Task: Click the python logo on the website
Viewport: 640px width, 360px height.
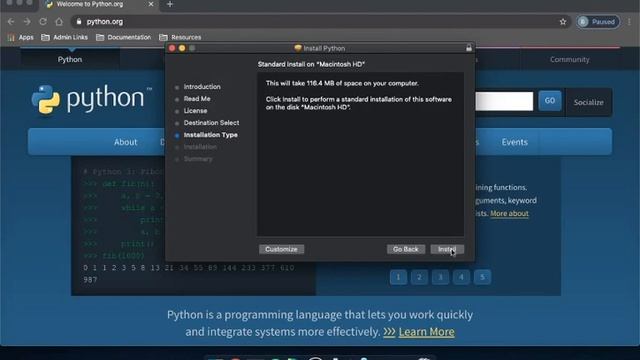Action: coord(92,99)
